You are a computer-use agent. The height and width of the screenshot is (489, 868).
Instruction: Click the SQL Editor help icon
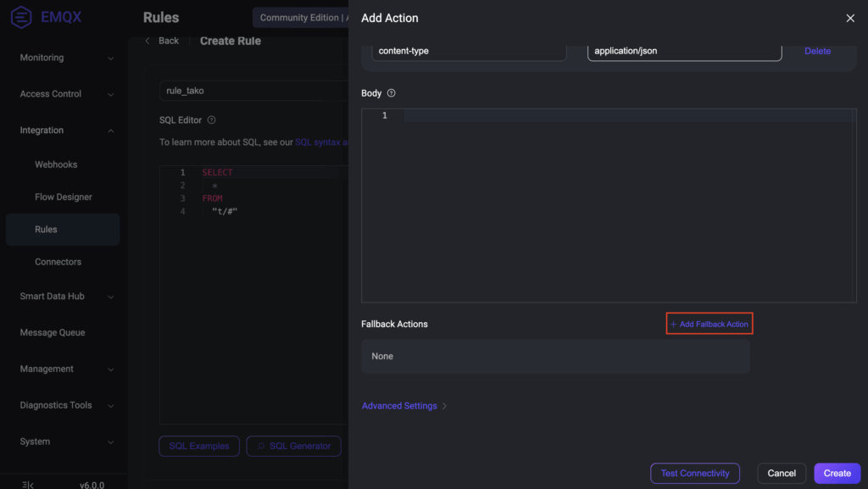click(x=211, y=120)
